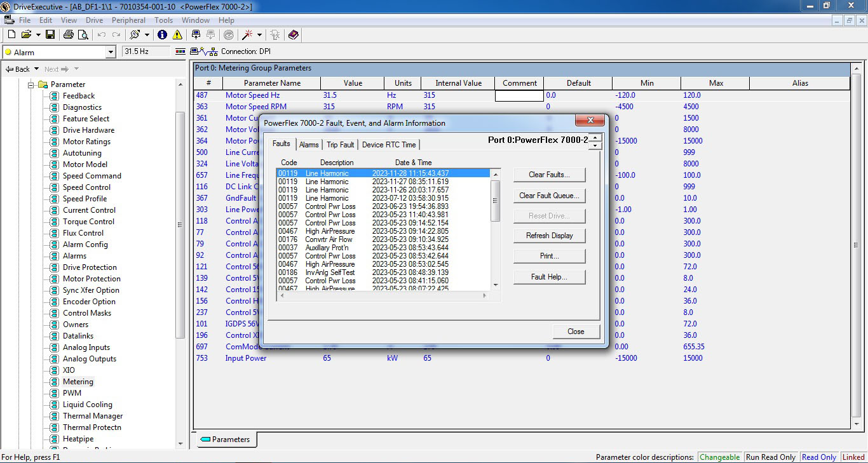868x463 pixels.
Task: Click the Drive Hardware group icon
Action: (x=55, y=130)
